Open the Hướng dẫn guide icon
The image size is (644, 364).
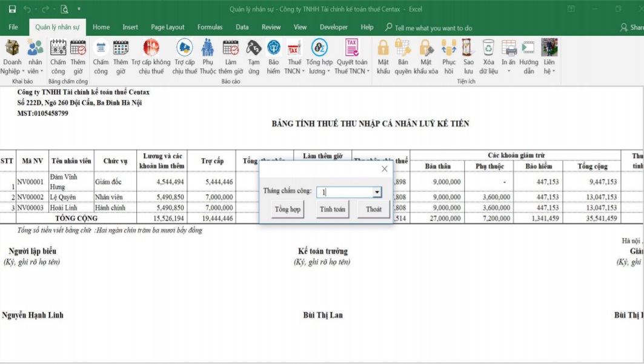(528, 48)
